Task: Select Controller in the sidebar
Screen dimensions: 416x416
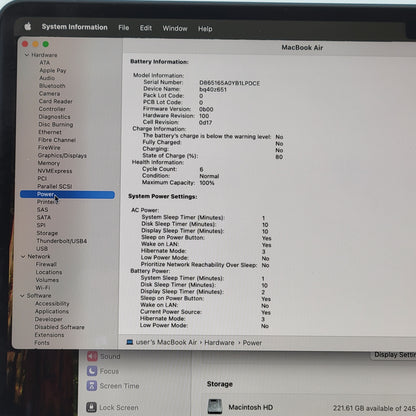Action: pyautogui.click(x=52, y=109)
